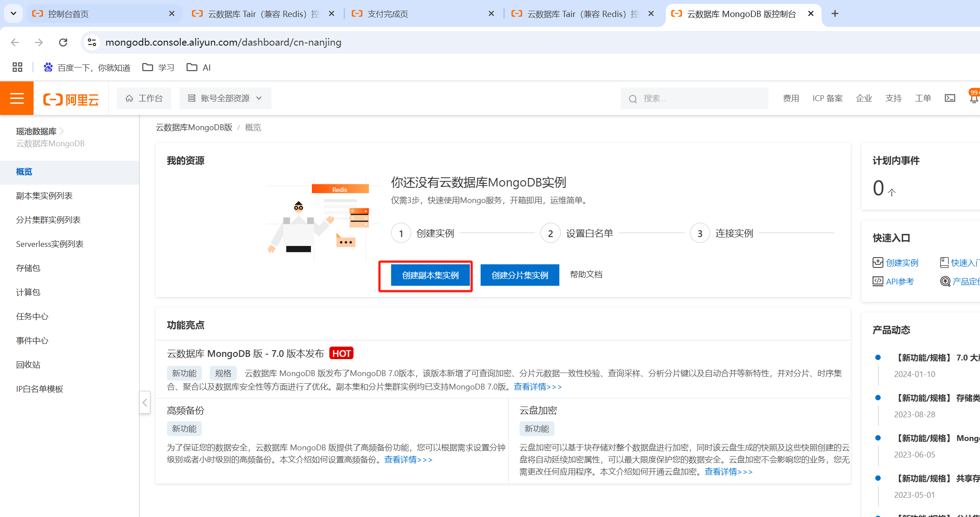Open the 支持 menu
Screen dimensions: 980x517
click(893, 98)
